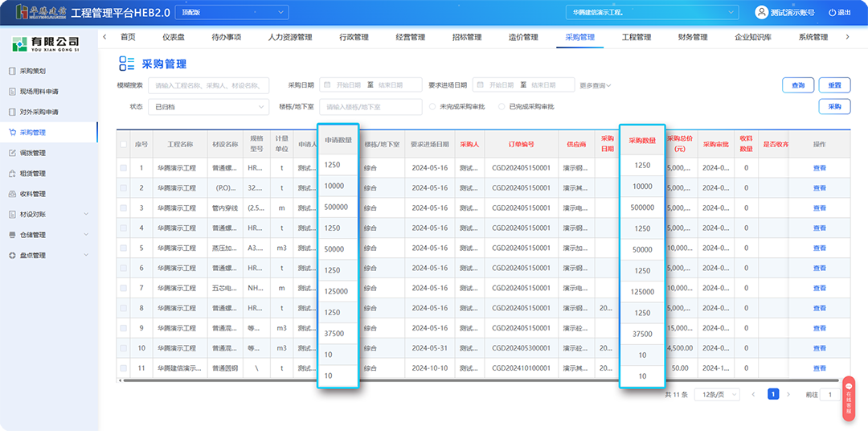Click the 重置 button
The width and height of the screenshot is (868, 431).
pos(834,85)
